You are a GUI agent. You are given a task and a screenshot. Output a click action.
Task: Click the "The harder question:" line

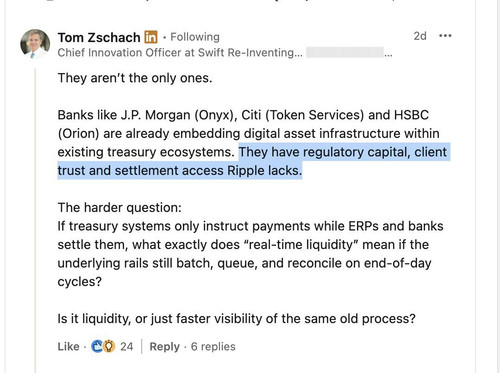[120, 208]
